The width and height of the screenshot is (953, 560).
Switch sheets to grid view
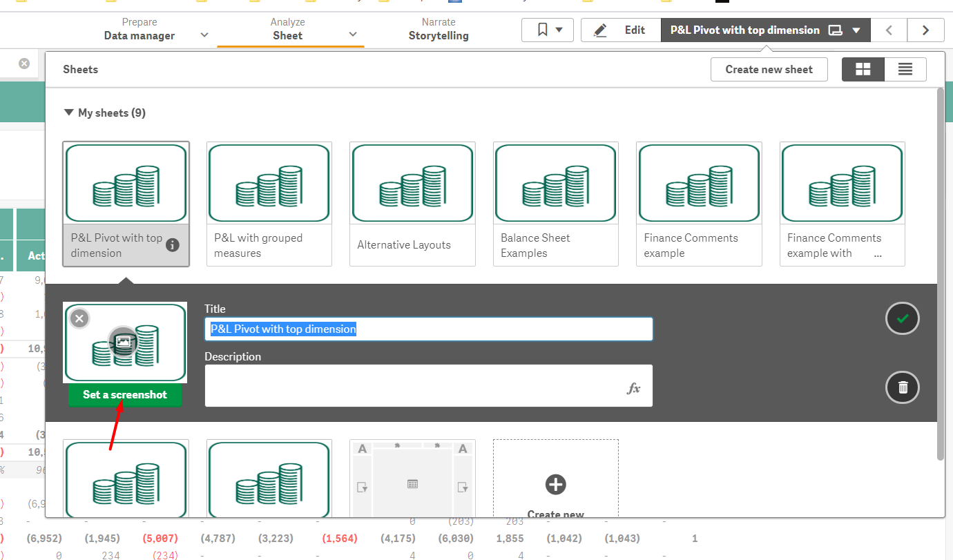[x=863, y=69]
